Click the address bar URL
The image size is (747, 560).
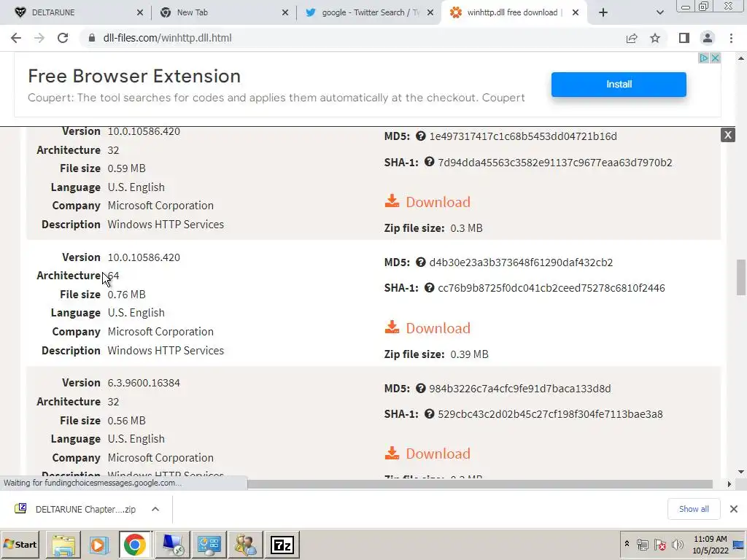tap(167, 38)
